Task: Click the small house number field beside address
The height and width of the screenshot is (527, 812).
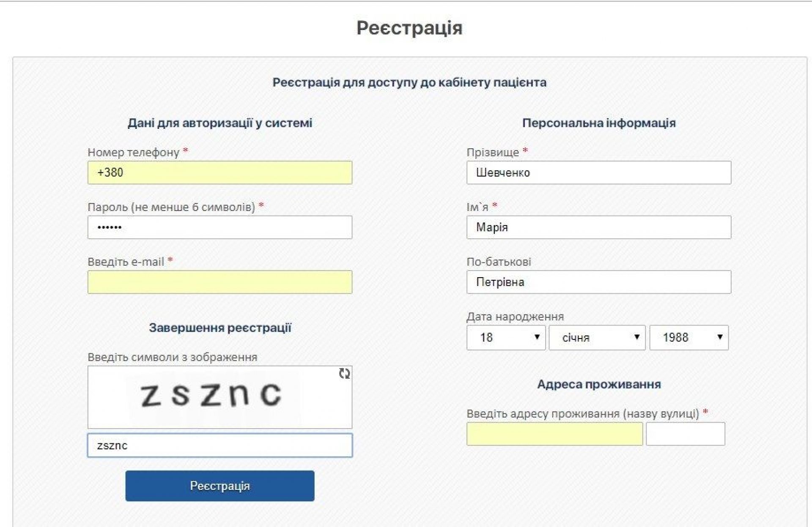Action: pyautogui.click(x=686, y=434)
